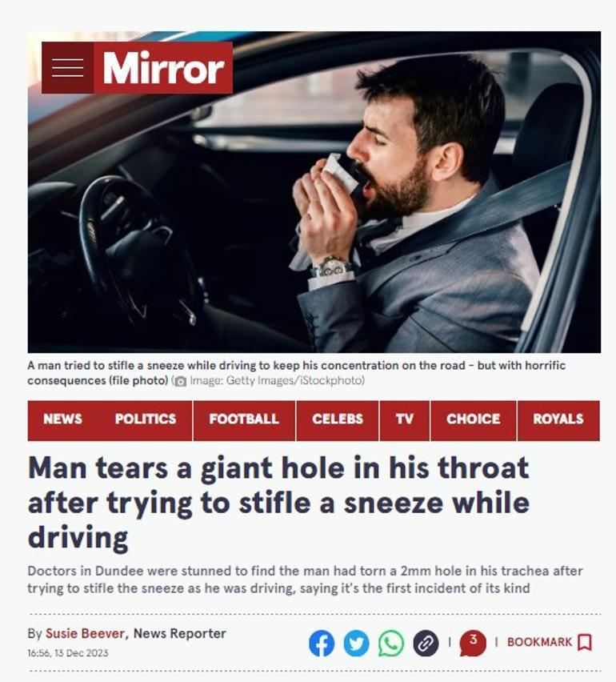Open the comments bubble showing 3
Image resolution: width=616 pixels, height=682 pixels.
pyautogui.click(x=473, y=643)
